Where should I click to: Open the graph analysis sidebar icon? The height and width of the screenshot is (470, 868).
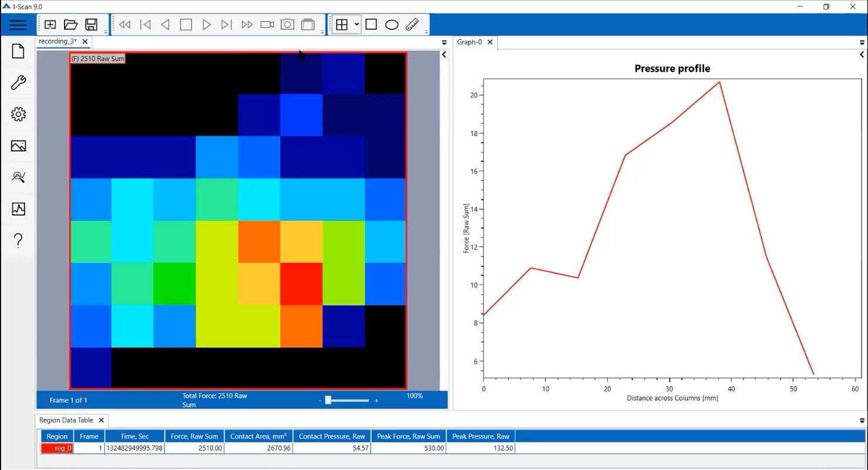(x=18, y=209)
